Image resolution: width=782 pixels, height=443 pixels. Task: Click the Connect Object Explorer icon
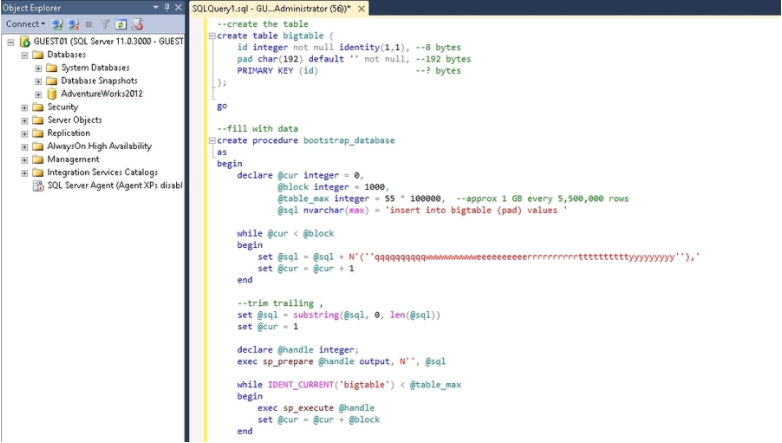point(57,24)
